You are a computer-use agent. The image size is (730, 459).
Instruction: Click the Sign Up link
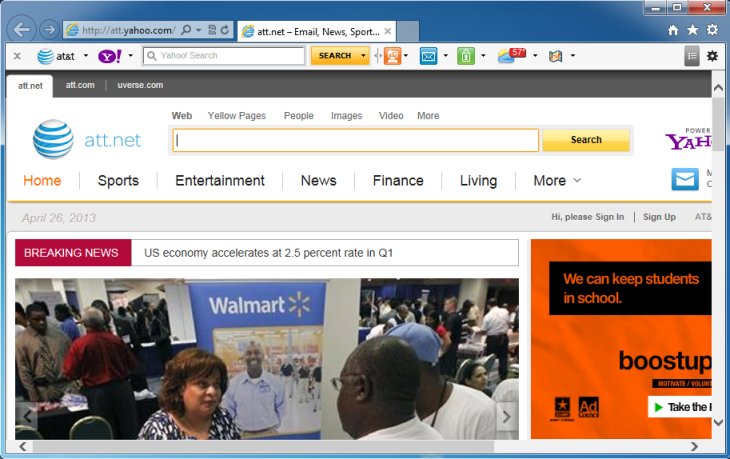pos(659,217)
